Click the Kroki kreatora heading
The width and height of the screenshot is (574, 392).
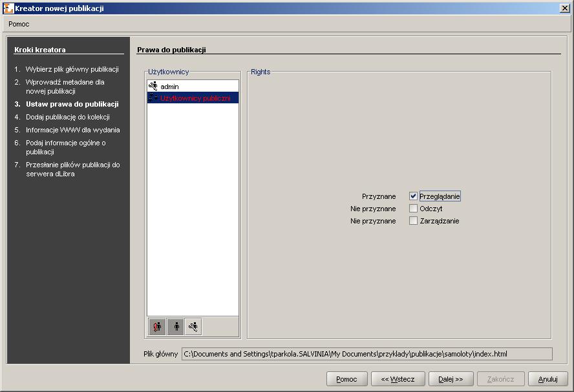point(40,50)
